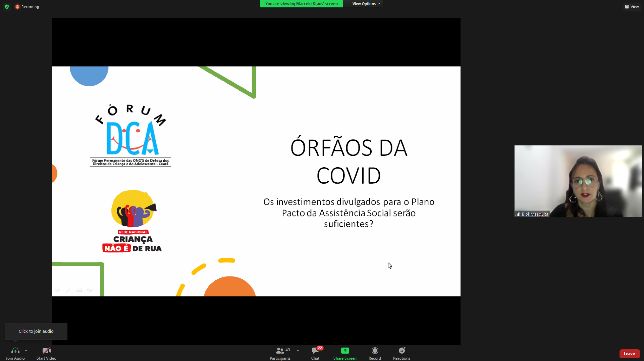Viewport: 644px width, 361px height.
Task: Open the Reactions smiley menu
Action: click(401, 351)
